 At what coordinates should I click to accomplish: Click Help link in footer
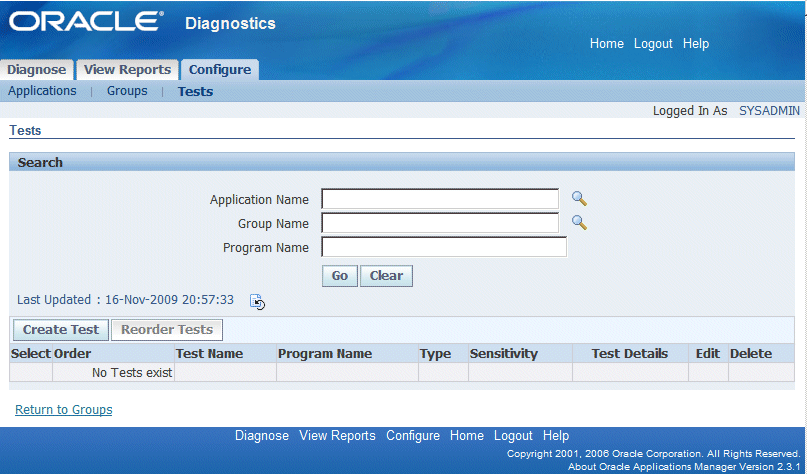(556, 435)
